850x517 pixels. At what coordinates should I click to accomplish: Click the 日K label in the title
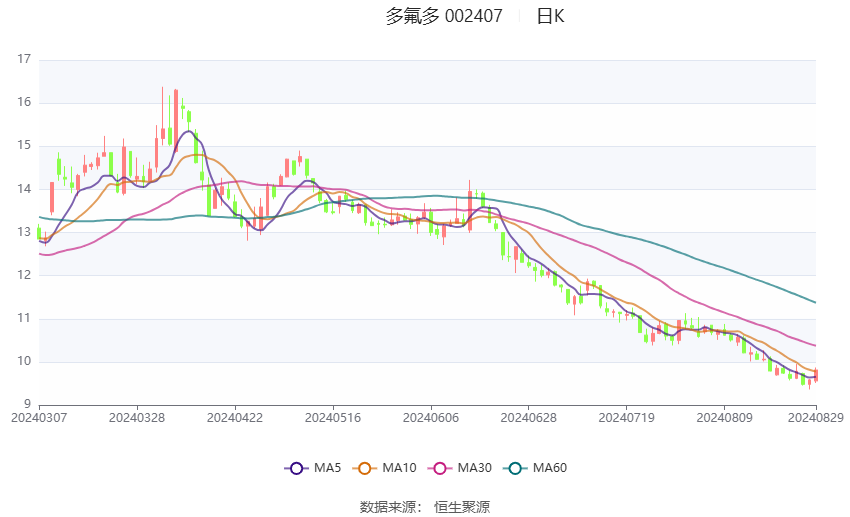(x=550, y=16)
